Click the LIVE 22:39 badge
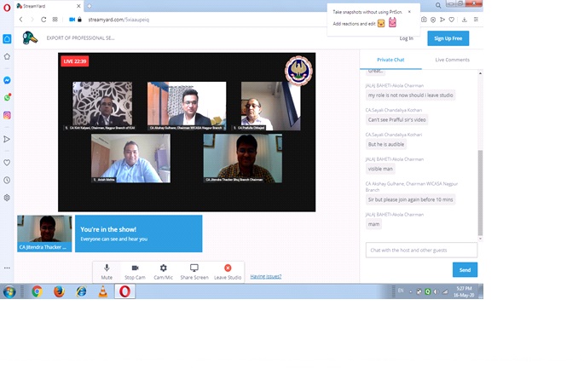584x392 pixels. click(x=74, y=61)
